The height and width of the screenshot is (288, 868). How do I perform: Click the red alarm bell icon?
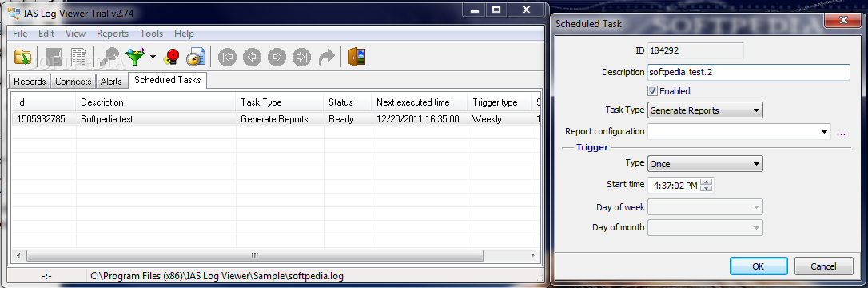pos(172,57)
